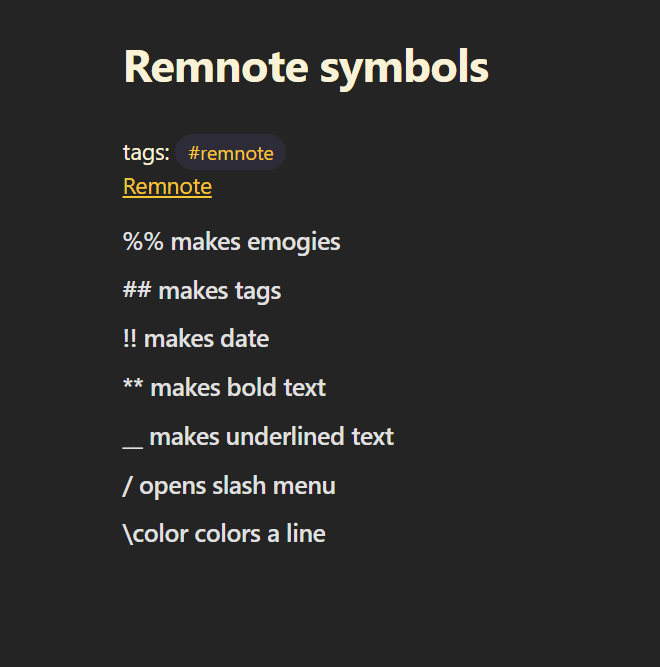This screenshot has height=667, width=660.
Task: Click the forward slash before 'opens slash menu'
Action: (x=127, y=486)
